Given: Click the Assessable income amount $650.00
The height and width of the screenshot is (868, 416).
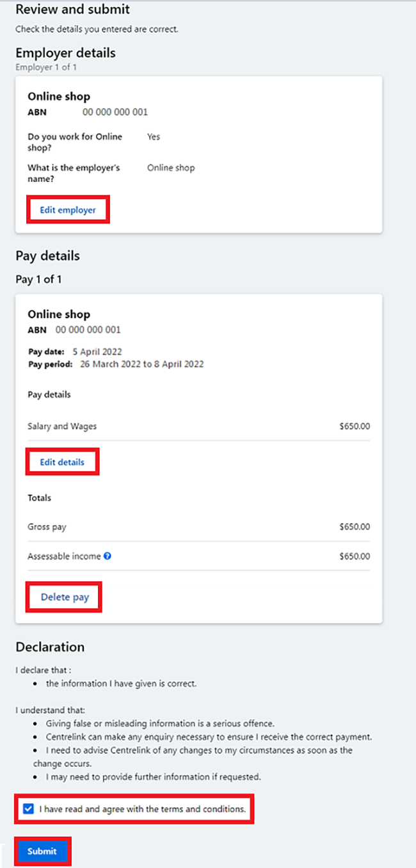Looking at the screenshot, I should [355, 556].
